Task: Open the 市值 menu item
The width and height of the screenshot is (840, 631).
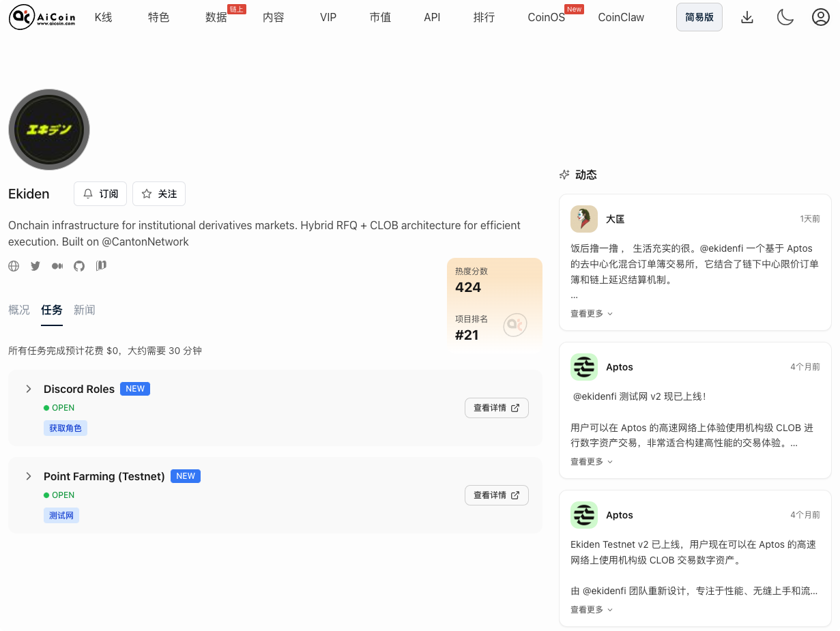Action: (380, 17)
